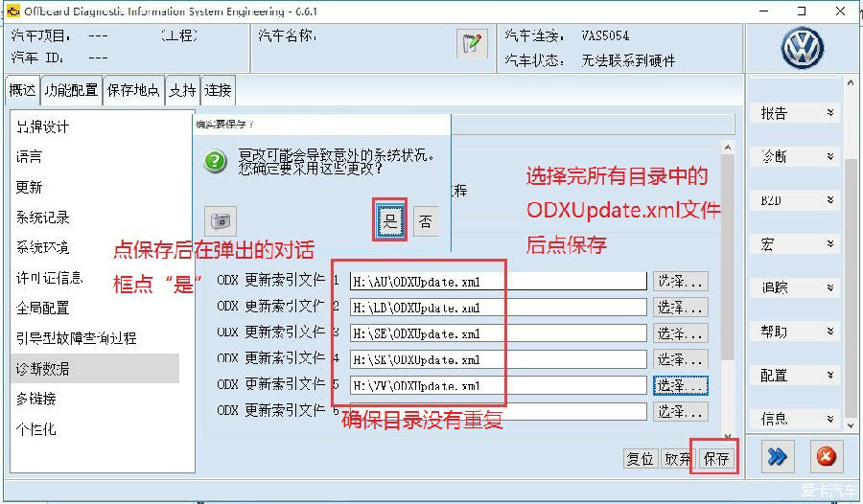Select 个性化 in the settings list
The height and width of the screenshot is (504, 863).
(35, 428)
